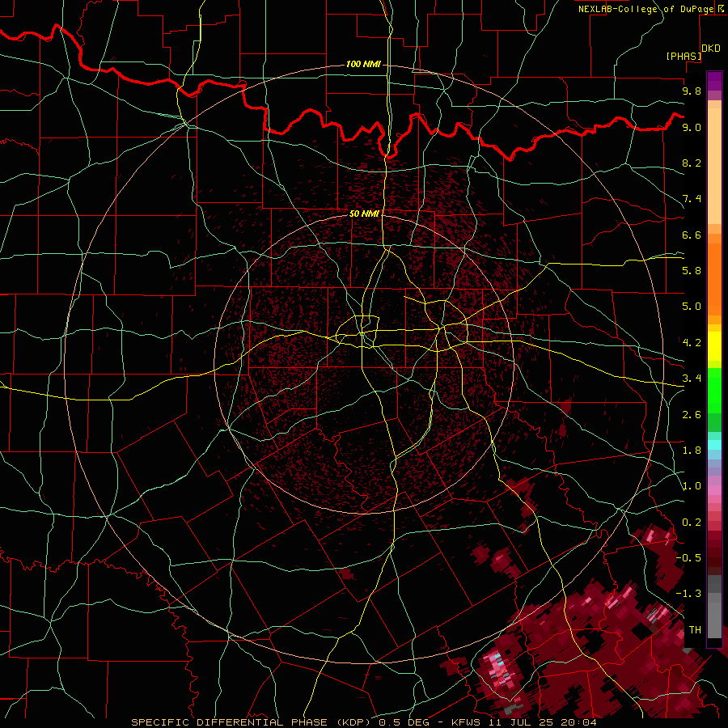The width and height of the screenshot is (728, 728).
Task: Click the green band of the color scale
Action: point(714,390)
